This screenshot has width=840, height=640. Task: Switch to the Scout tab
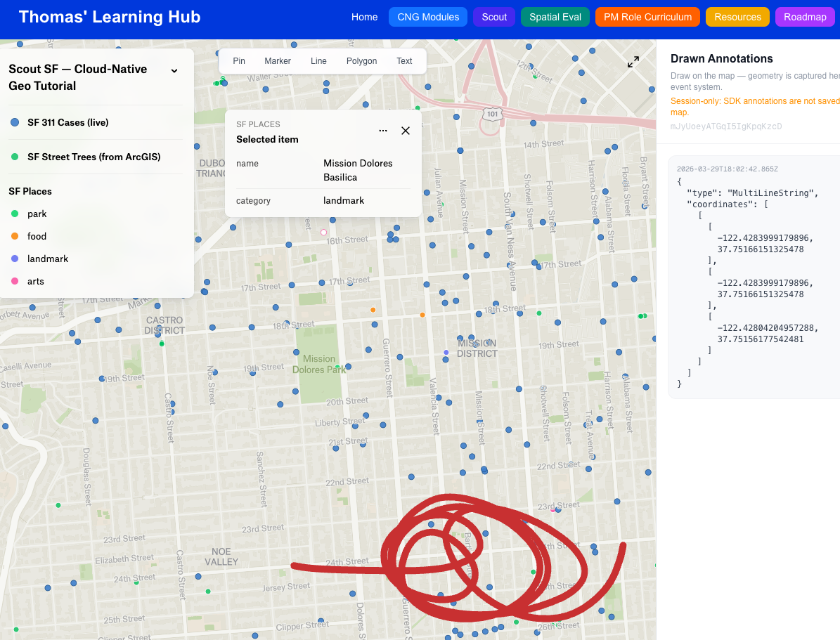[x=494, y=17]
